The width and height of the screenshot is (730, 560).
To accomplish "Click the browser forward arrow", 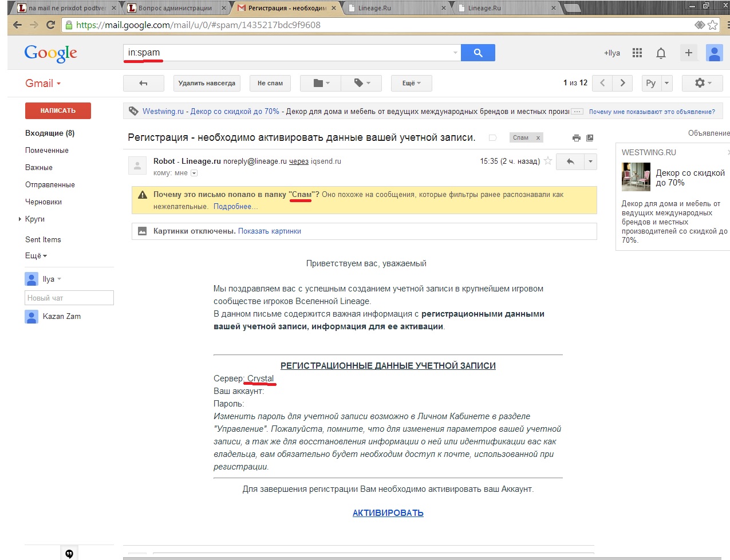I will coord(34,25).
